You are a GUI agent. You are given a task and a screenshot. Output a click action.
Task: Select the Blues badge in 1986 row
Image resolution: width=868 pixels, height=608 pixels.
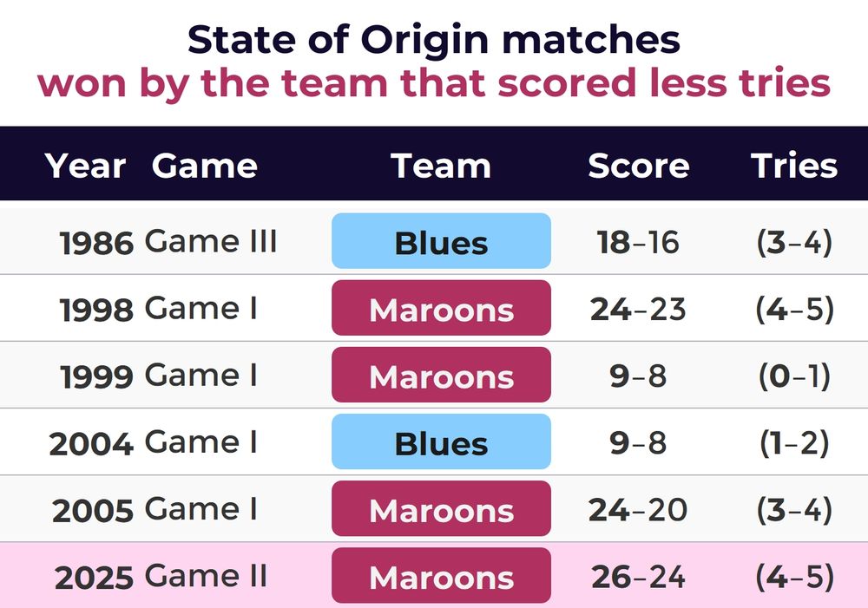(441, 240)
